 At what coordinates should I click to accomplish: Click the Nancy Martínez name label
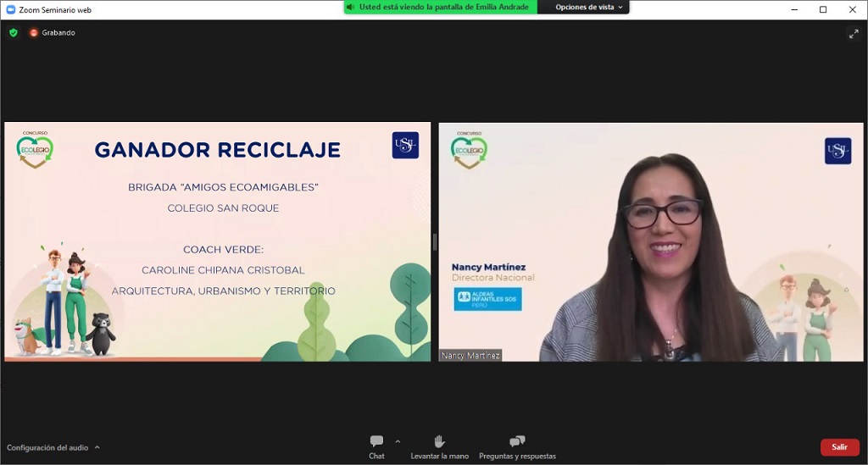click(x=470, y=356)
